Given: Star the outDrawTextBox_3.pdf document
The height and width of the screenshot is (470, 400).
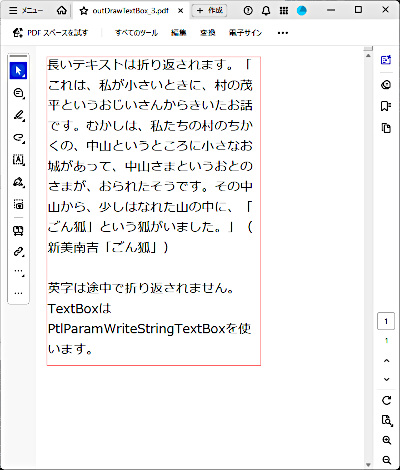Looking at the screenshot, I should (x=84, y=11).
